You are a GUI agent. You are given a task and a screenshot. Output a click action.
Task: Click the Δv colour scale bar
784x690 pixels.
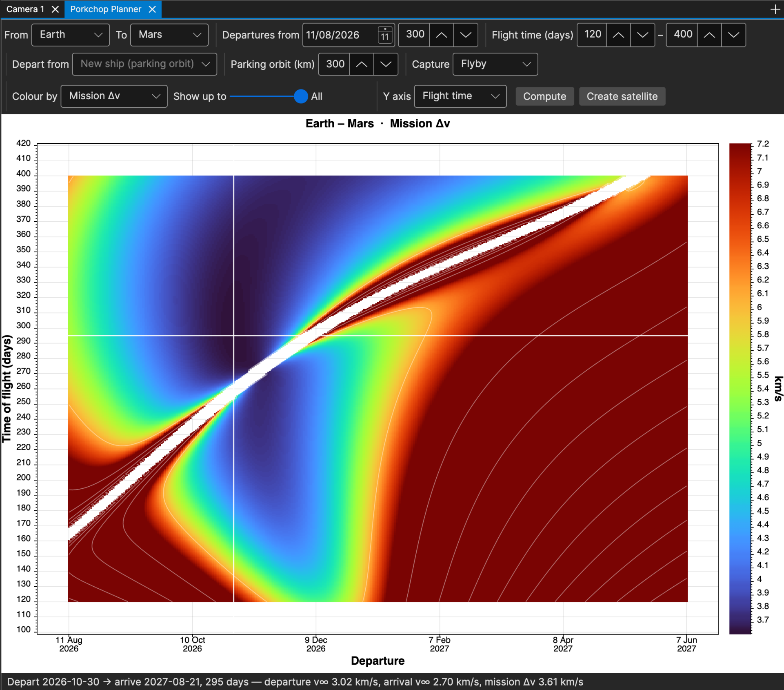(740, 388)
